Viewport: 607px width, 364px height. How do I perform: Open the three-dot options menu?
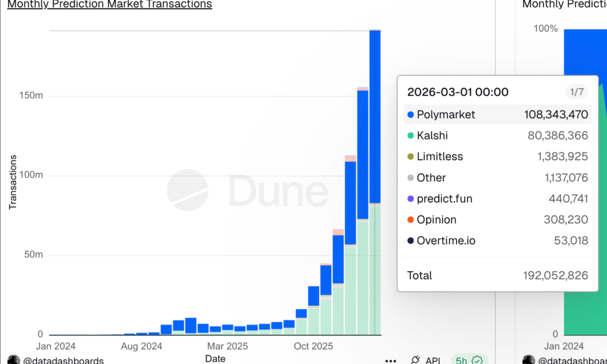coord(391,359)
